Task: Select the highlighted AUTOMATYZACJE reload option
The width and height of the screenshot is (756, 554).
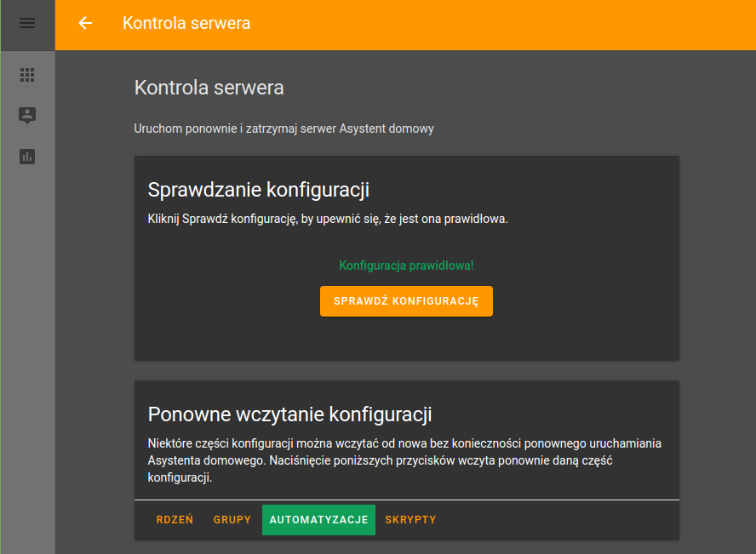Action: [x=318, y=519]
